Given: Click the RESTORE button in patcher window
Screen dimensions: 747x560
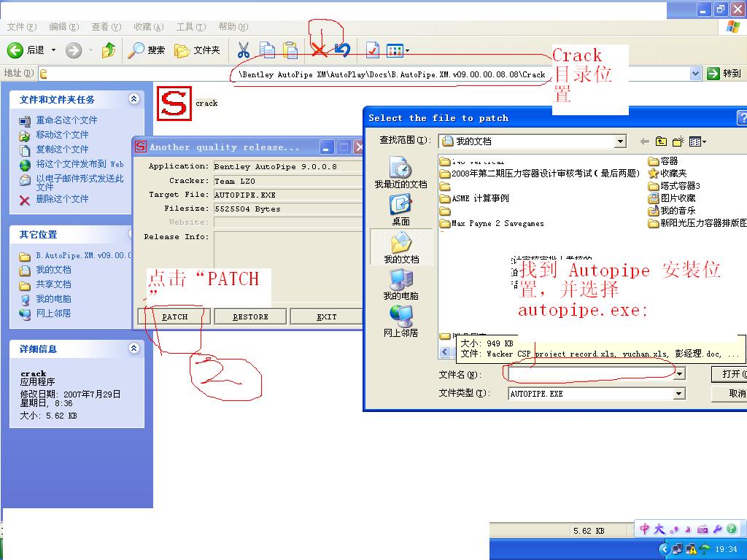Looking at the screenshot, I should 251,316.
